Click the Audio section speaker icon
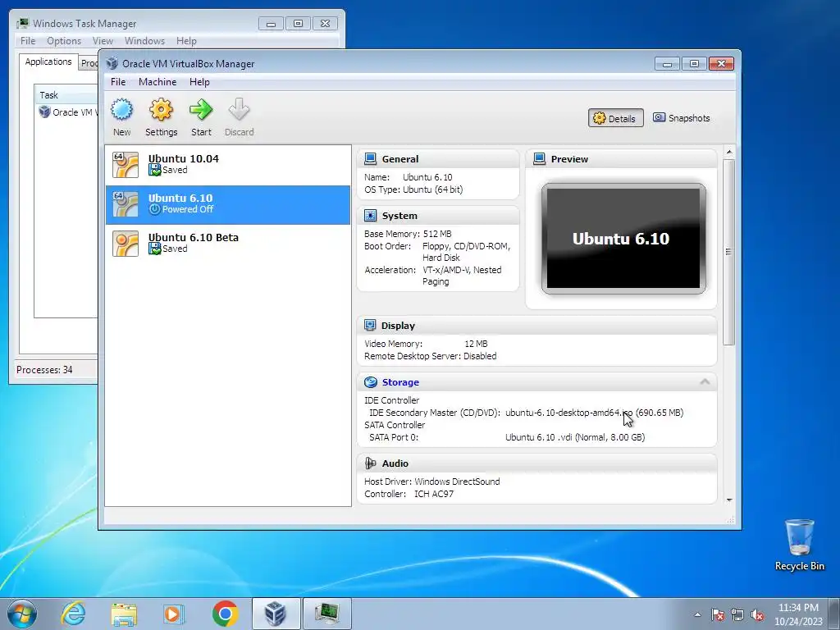Viewport: 840px width, 630px height. [x=370, y=463]
